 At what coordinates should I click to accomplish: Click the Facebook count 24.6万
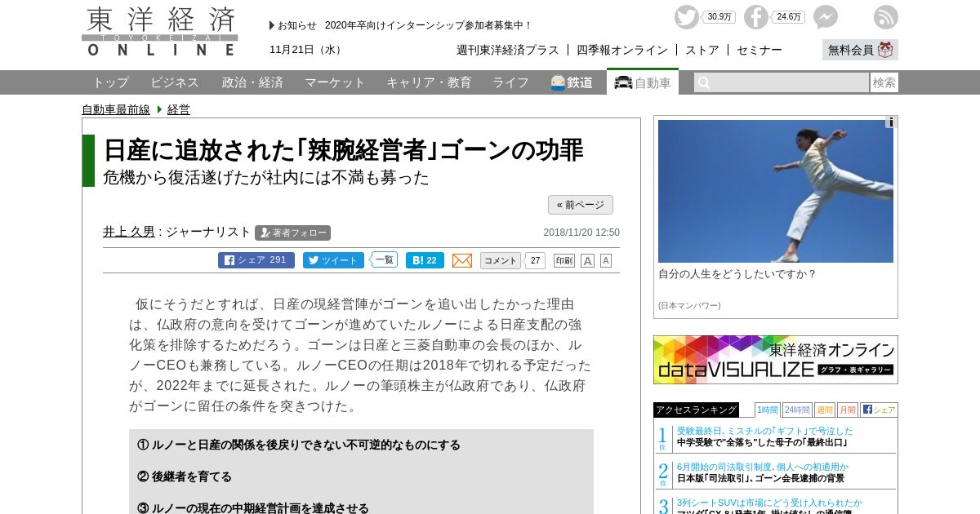point(789,17)
